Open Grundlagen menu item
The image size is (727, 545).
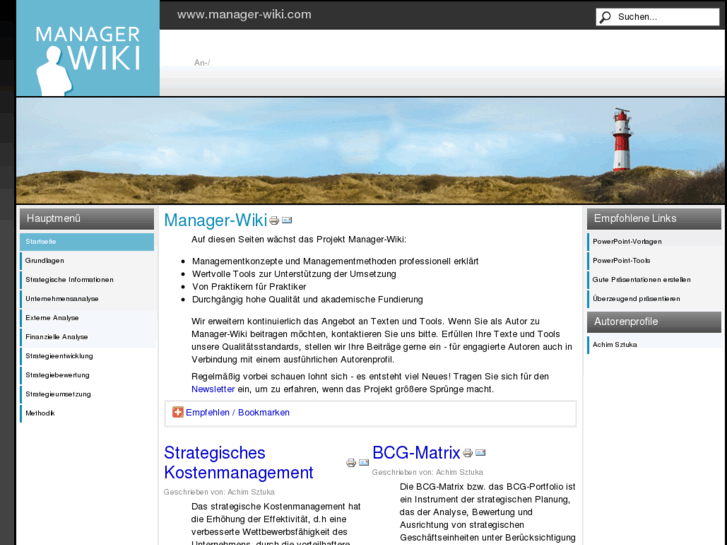pyautogui.click(x=87, y=261)
